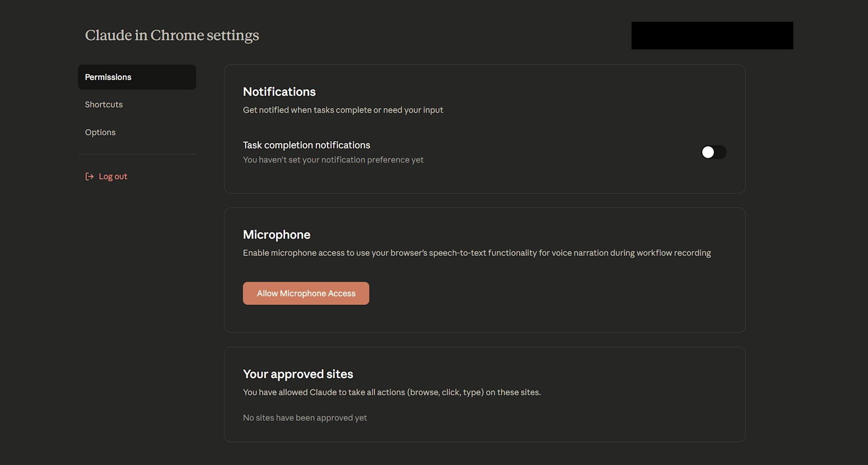Viewport: 868px width, 465px height.
Task: Click the Your approved sites heading
Action: tap(298, 374)
